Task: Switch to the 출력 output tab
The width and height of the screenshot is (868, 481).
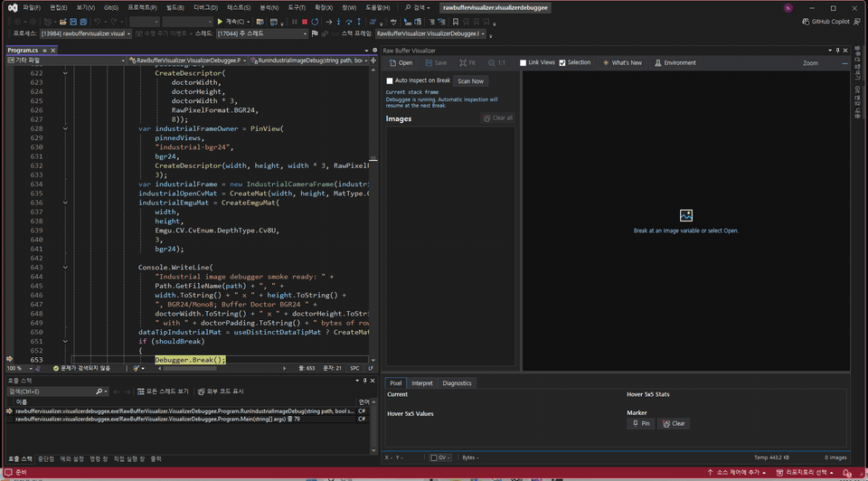Action: [156, 459]
